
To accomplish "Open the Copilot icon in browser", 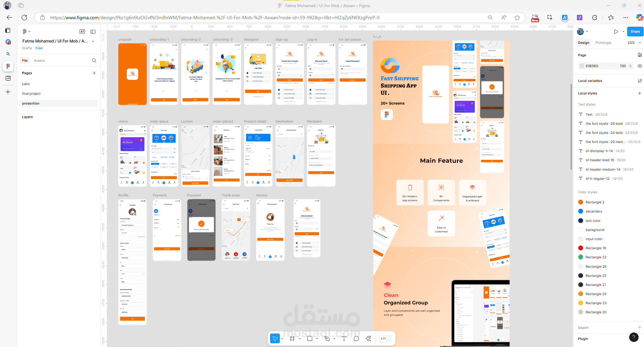I will click(x=639, y=18).
